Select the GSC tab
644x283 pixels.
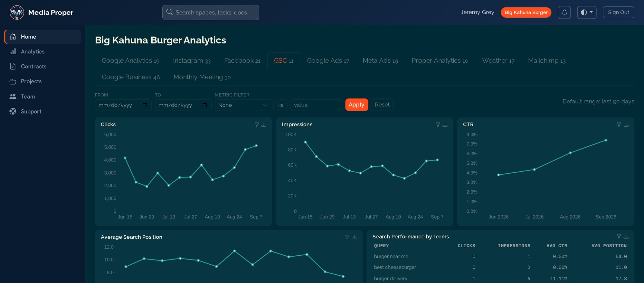point(284,60)
